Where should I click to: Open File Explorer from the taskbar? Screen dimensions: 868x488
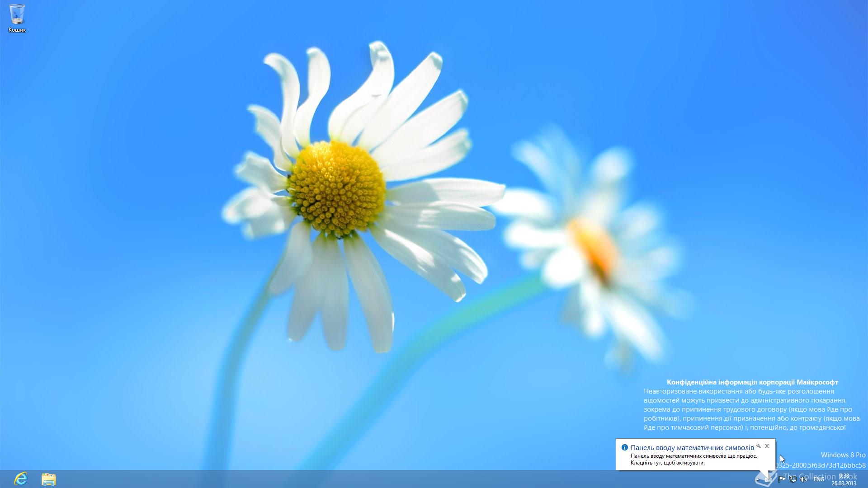click(x=48, y=479)
